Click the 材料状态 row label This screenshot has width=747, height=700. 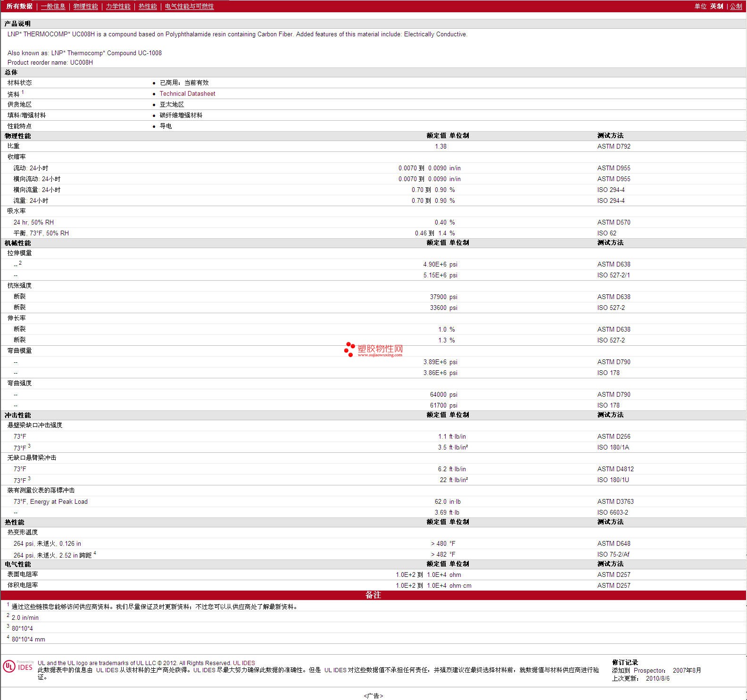tap(19, 83)
